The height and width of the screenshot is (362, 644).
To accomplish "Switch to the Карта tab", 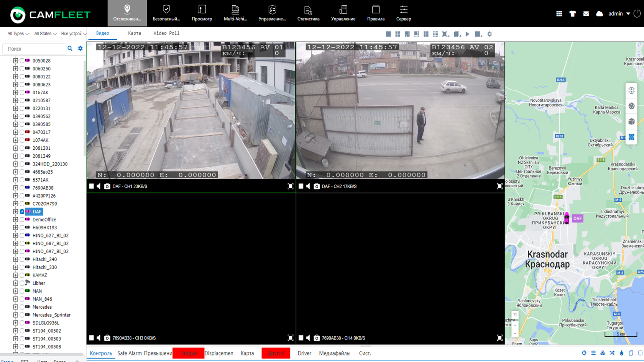I will pos(134,33).
